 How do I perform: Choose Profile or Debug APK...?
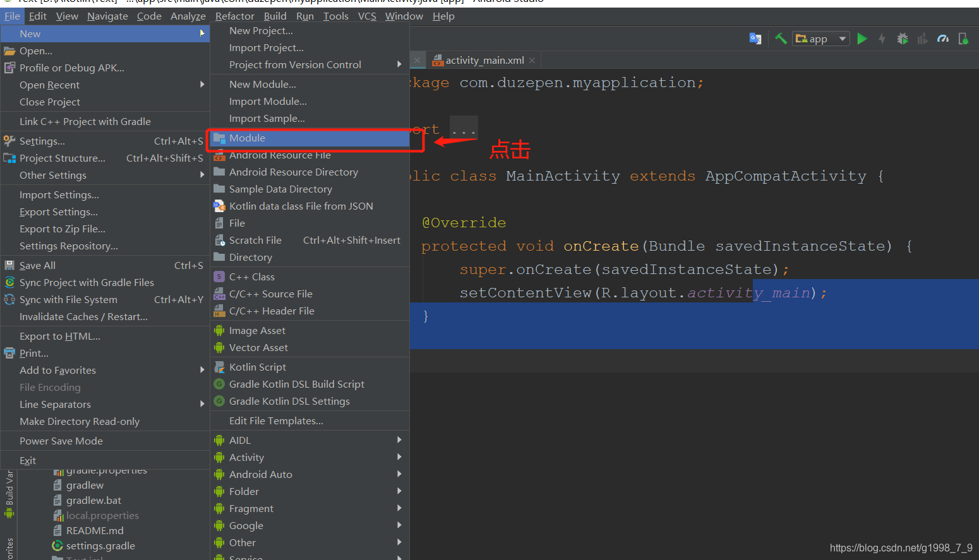pos(105,68)
